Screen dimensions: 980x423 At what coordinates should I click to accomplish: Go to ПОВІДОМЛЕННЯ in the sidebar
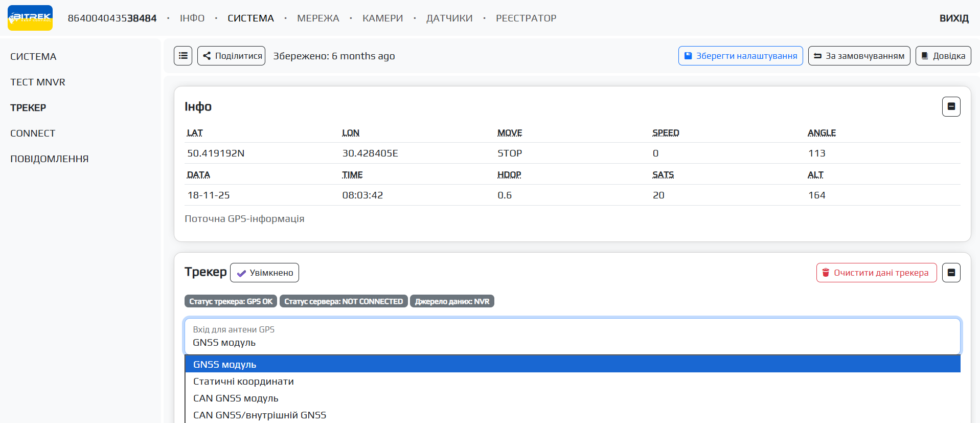(50, 159)
